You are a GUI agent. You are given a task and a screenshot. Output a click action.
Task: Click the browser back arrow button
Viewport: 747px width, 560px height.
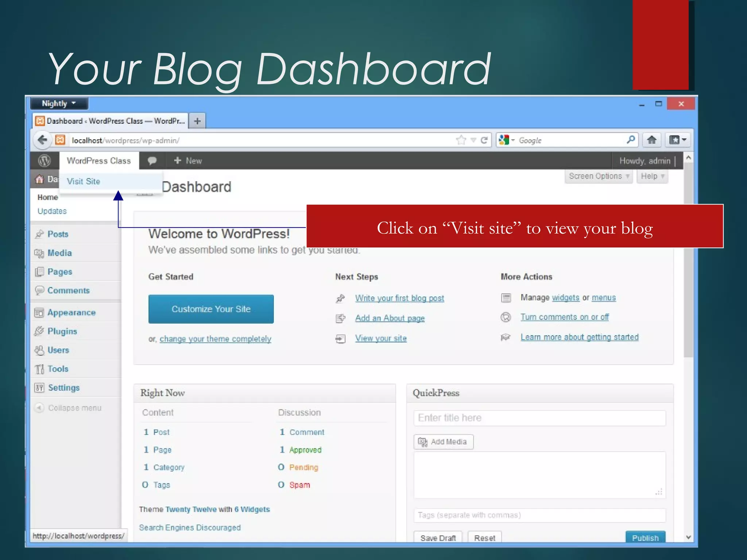coord(43,140)
